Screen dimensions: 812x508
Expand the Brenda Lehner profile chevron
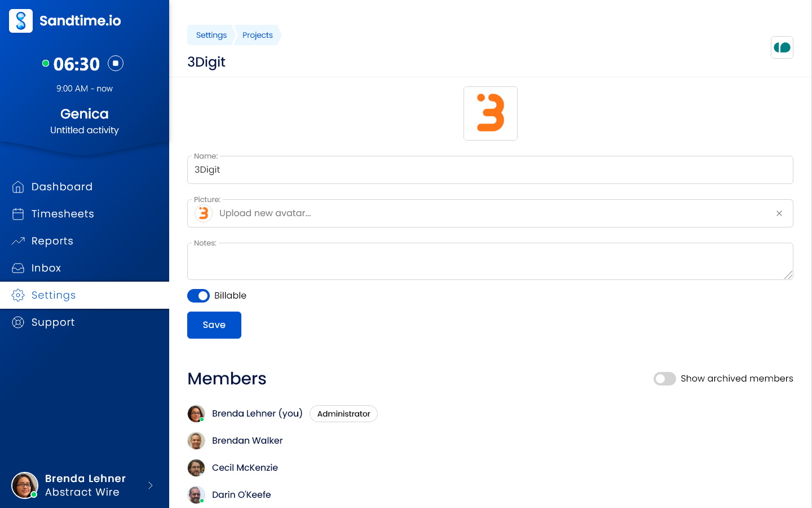click(x=151, y=485)
